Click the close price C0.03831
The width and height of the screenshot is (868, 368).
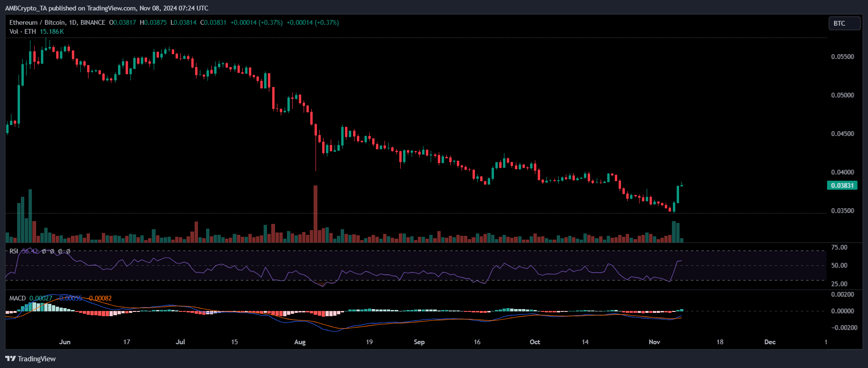click(213, 22)
